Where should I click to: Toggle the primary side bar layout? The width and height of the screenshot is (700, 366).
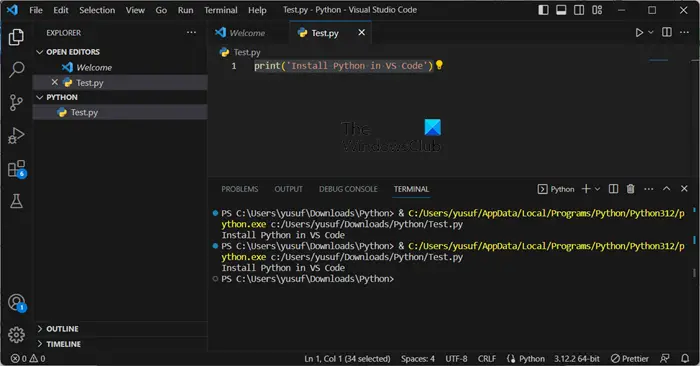(x=543, y=10)
